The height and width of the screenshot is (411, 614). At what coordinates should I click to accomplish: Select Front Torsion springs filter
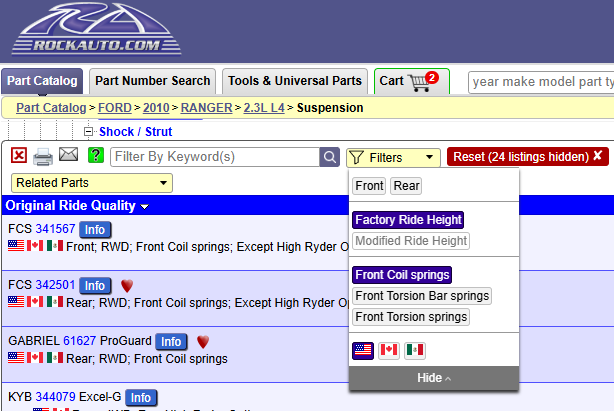point(411,317)
